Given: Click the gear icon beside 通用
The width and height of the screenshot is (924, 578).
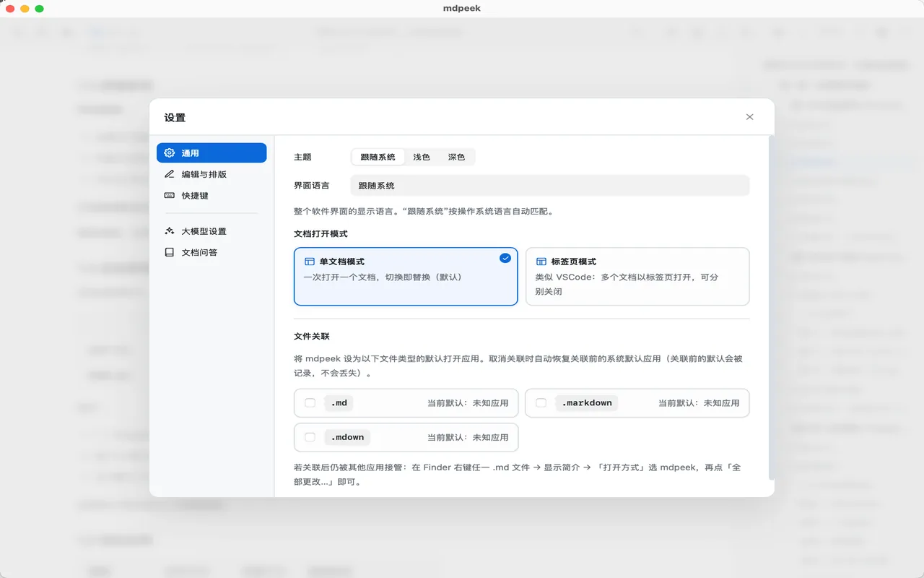Looking at the screenshot, I should pyautogui.click(x=170, y=153).
